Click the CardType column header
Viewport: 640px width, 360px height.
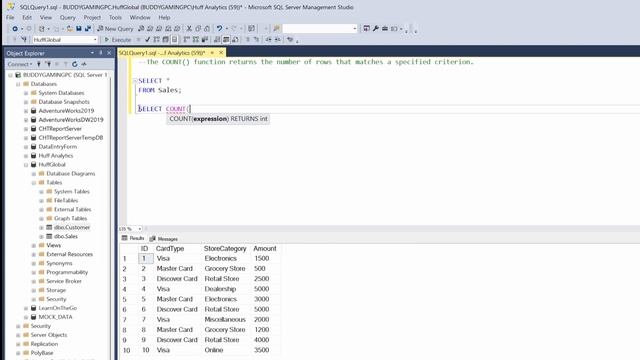point(170,249)
